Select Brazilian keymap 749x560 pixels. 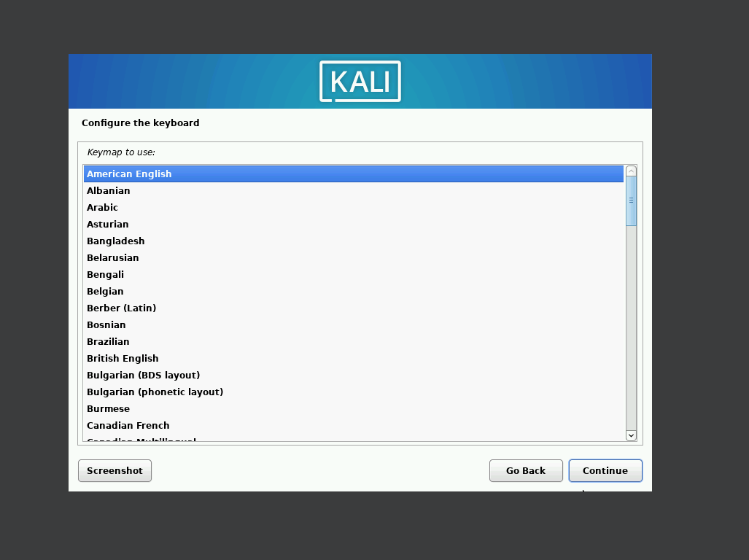pyautogui.click(x=354, y=341)
